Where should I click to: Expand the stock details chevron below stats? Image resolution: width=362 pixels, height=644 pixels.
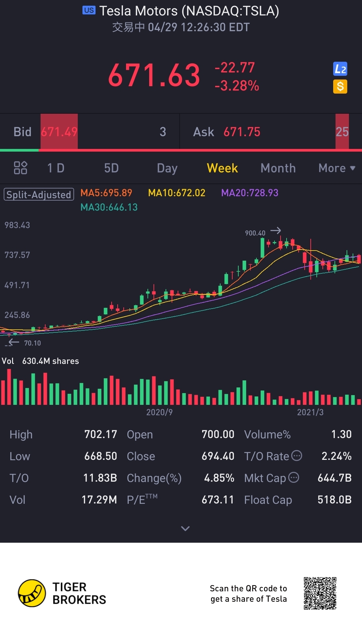click(x=185, y=529)
